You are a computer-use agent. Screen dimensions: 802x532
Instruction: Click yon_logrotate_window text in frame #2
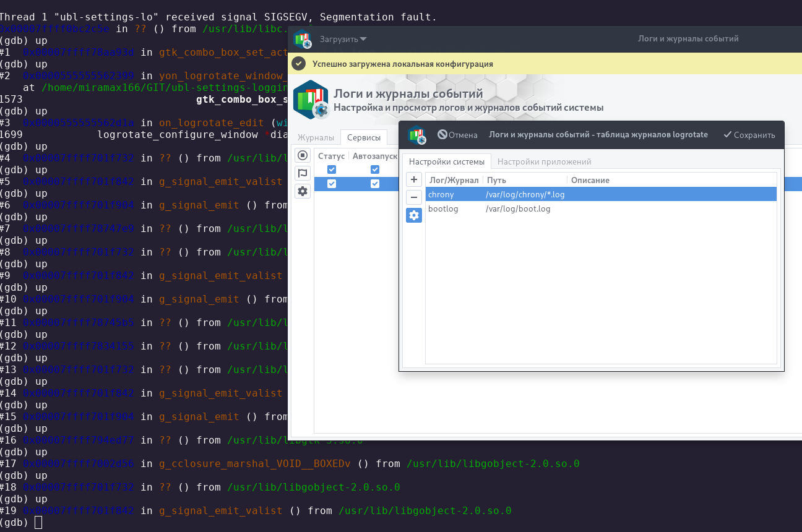[x=223, y=75]
